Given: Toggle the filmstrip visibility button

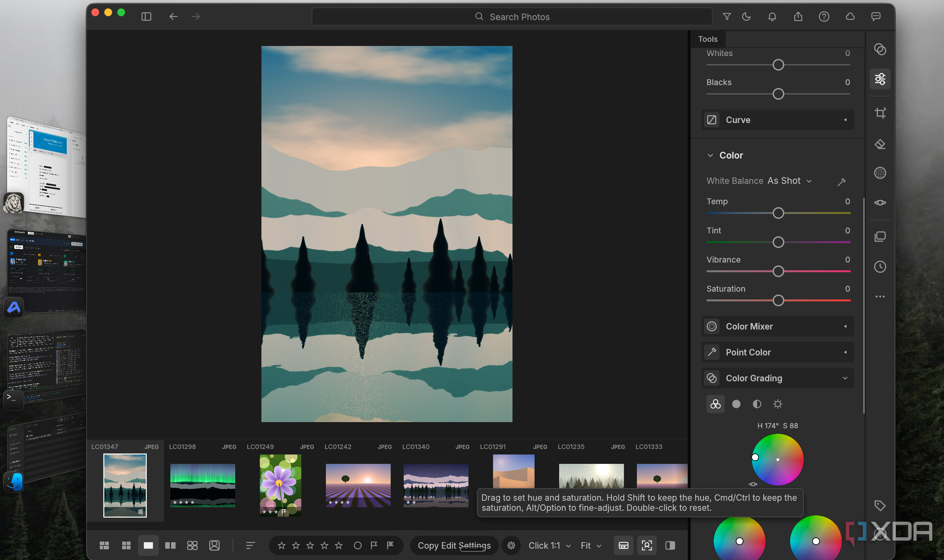Looking at the screenshot, I should tap(623, 545).
